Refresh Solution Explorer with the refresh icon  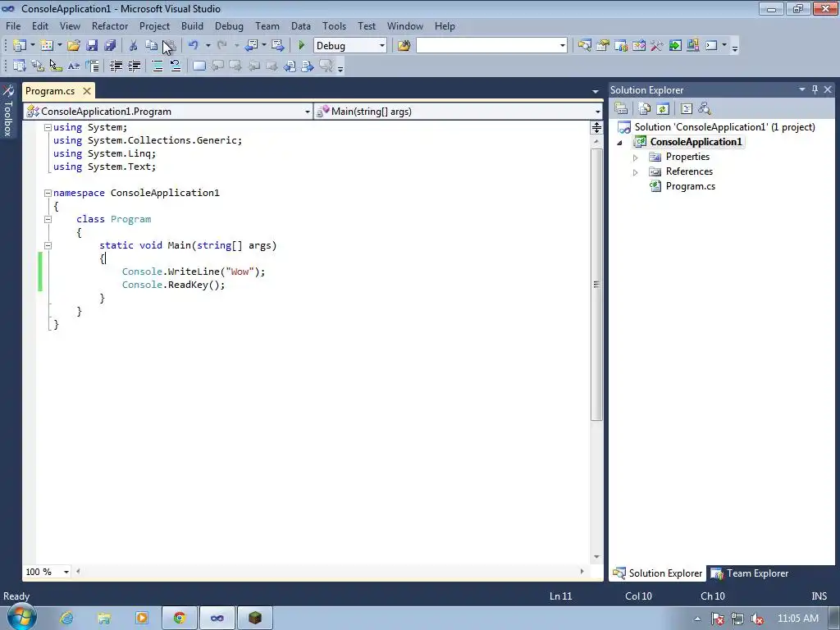pyautogui.click(x=663, y=109)
